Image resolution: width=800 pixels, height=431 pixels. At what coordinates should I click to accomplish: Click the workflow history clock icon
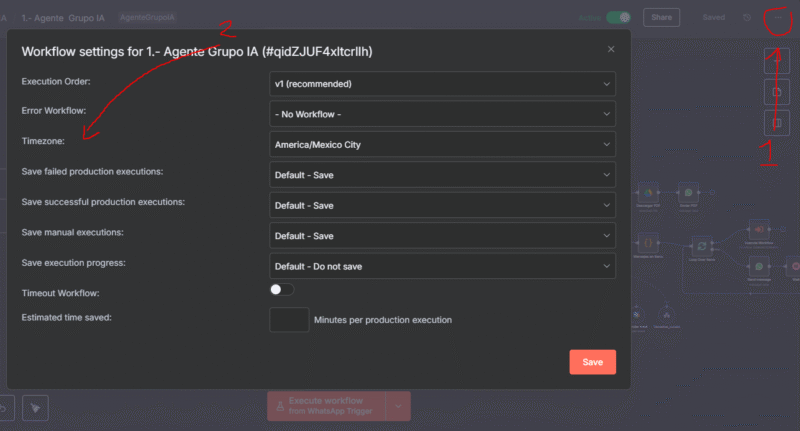(746, 18)
